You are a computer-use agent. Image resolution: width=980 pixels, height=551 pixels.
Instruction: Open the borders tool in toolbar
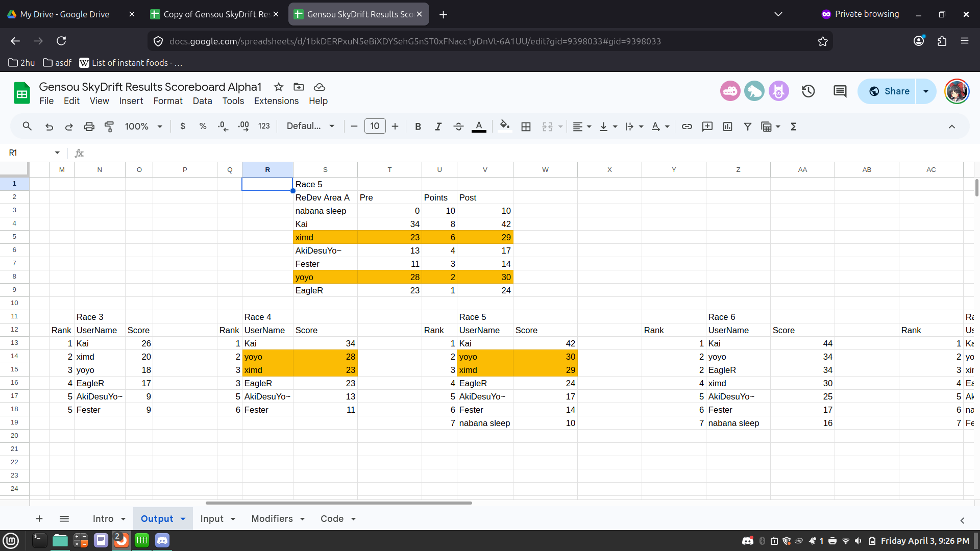526,127
